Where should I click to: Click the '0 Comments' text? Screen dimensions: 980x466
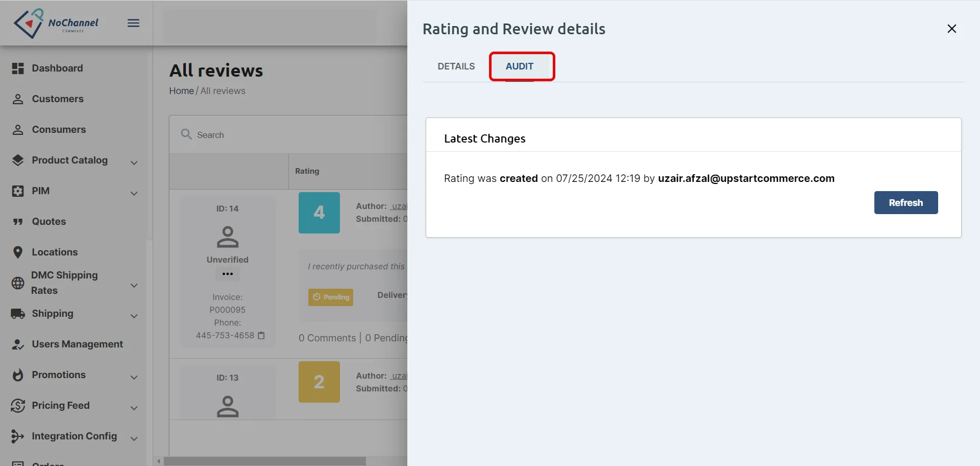(327, 338)
